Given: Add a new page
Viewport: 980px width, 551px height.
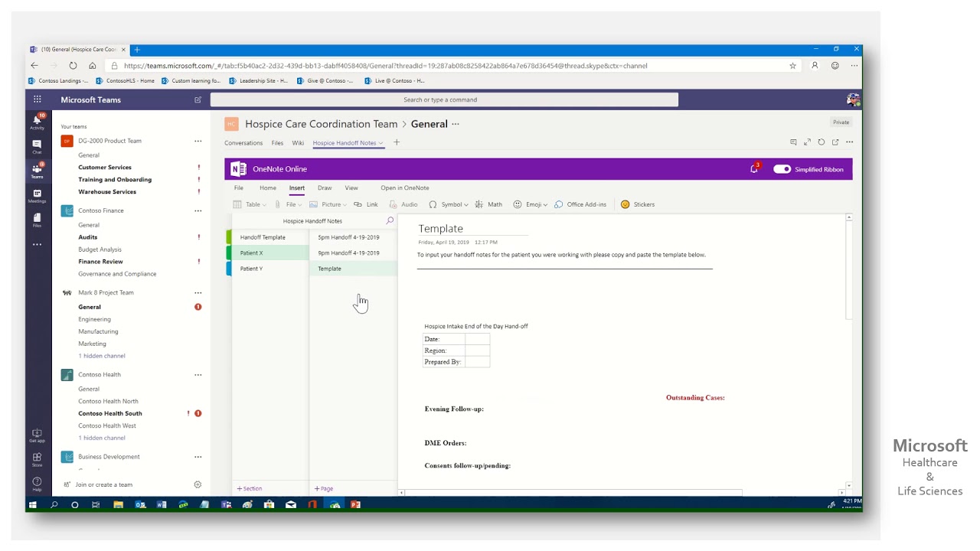Looking at the screenshot, I should [x=324, y=488].
